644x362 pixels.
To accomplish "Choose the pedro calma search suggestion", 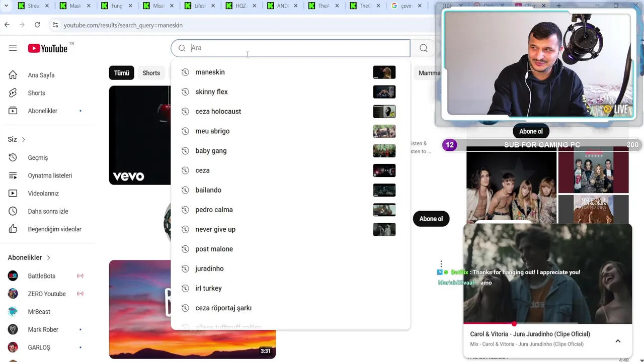I will 290,210.
